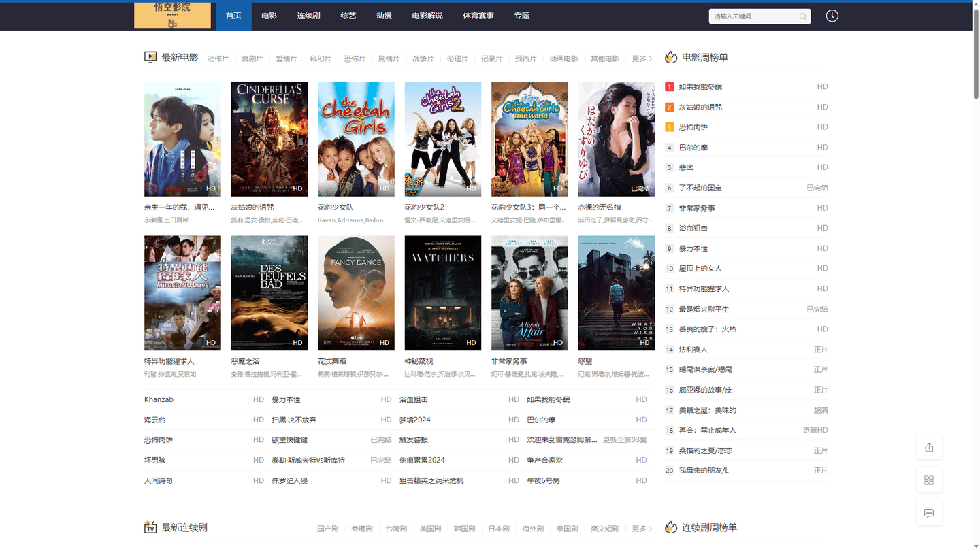Open the feedback chat bubble icon
The image size is (980, 551).
point(929,513)
